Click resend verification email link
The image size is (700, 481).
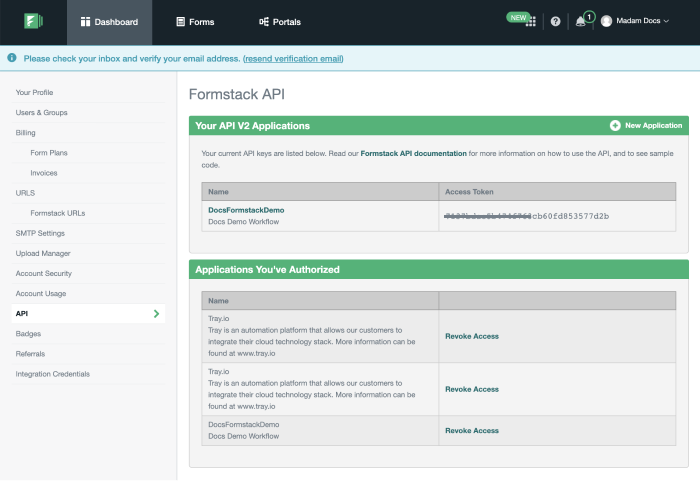click(x=293, y=59)
